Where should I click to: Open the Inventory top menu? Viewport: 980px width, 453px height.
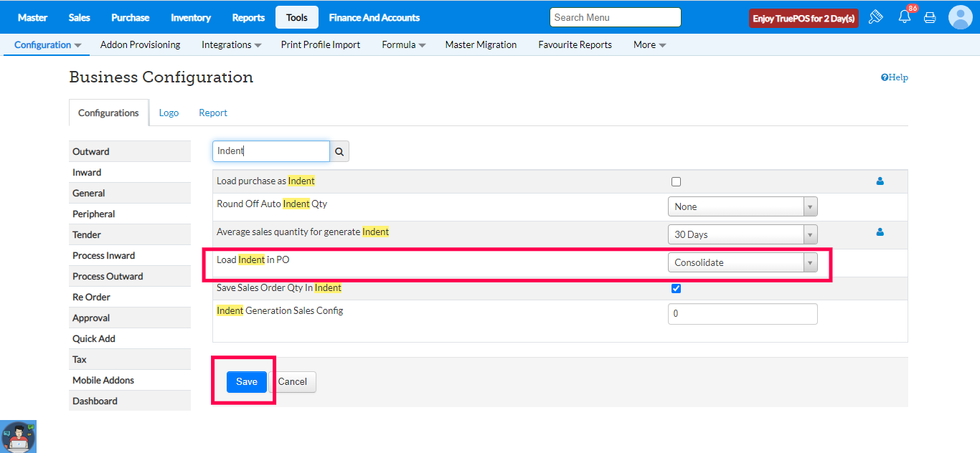coord(191,17)
